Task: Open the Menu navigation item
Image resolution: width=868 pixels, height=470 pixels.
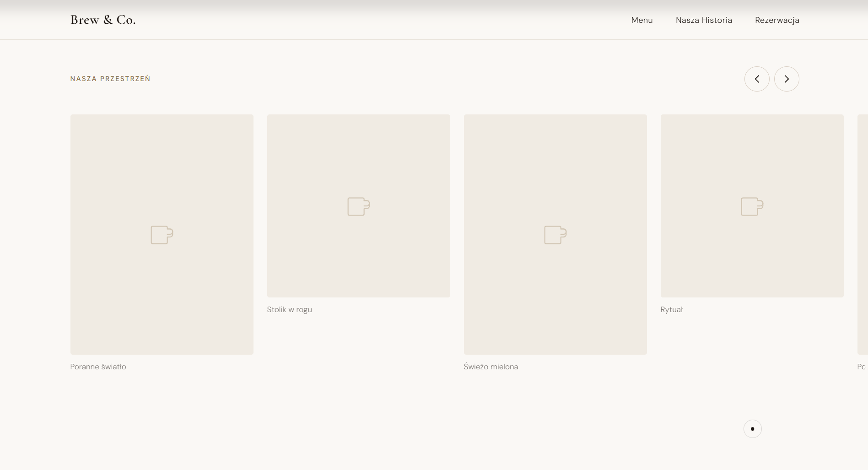Action: pos(642,20)
